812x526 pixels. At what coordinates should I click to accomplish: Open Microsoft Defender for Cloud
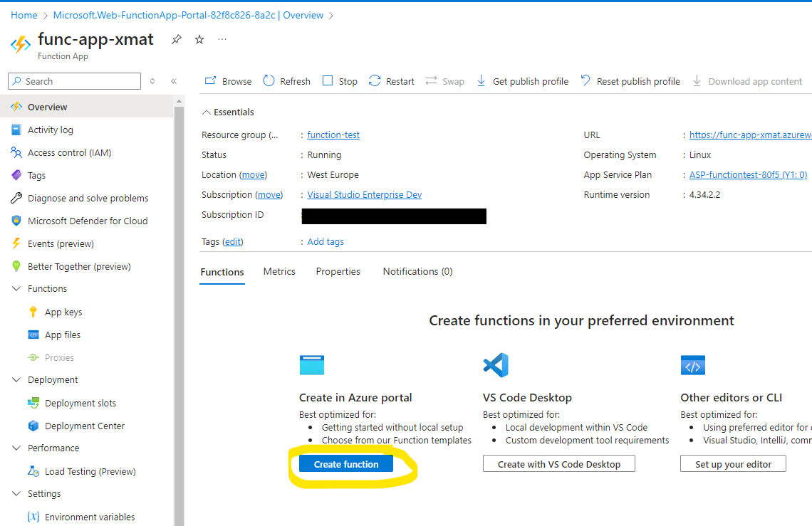tap(87, 221)
